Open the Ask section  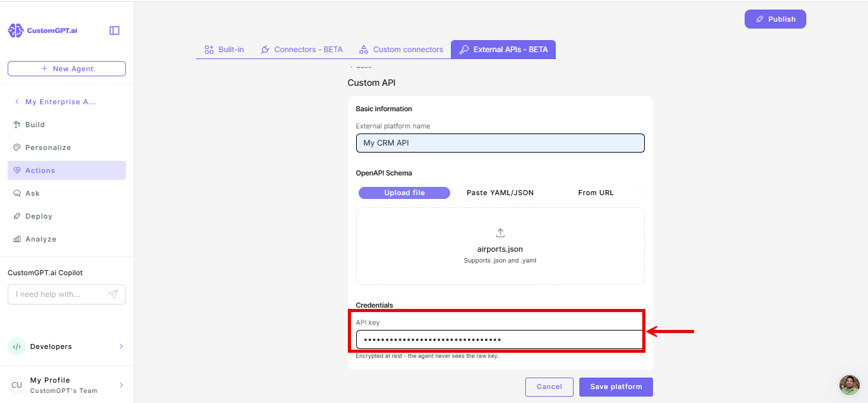click(67, 193)
